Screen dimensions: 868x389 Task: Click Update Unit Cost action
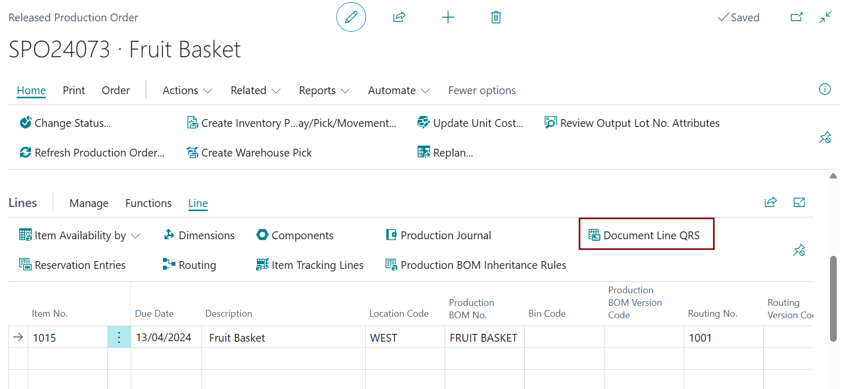[x=470, y=123]
